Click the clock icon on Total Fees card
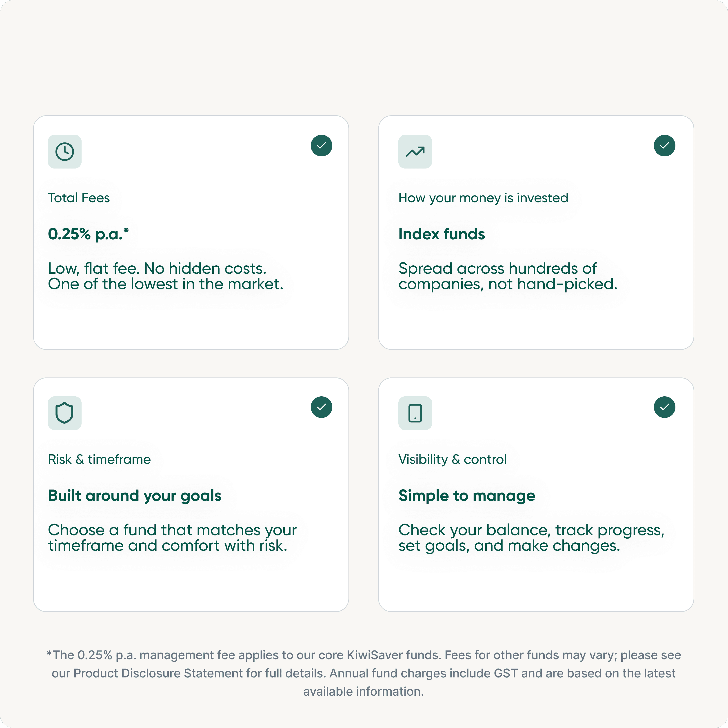 coord(64,151)
